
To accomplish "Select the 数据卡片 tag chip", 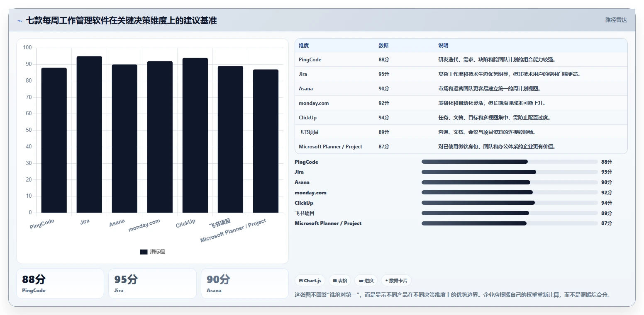I will pos(396,281).
